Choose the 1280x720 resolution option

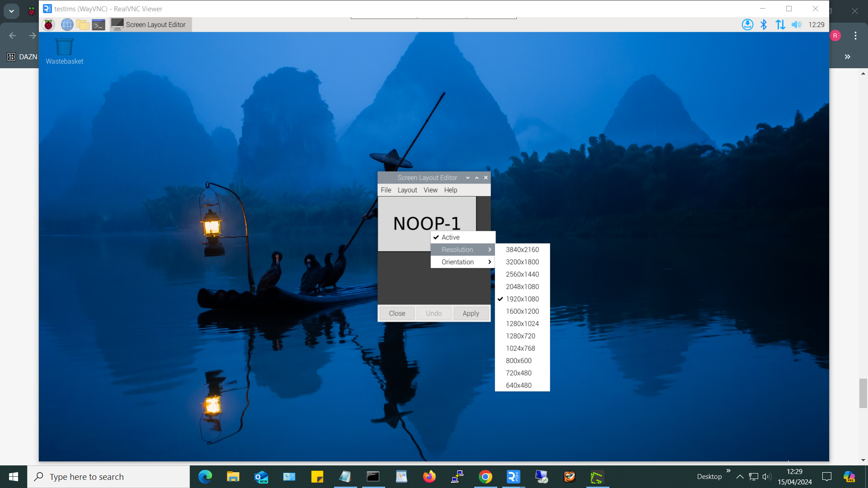point(520,336)
